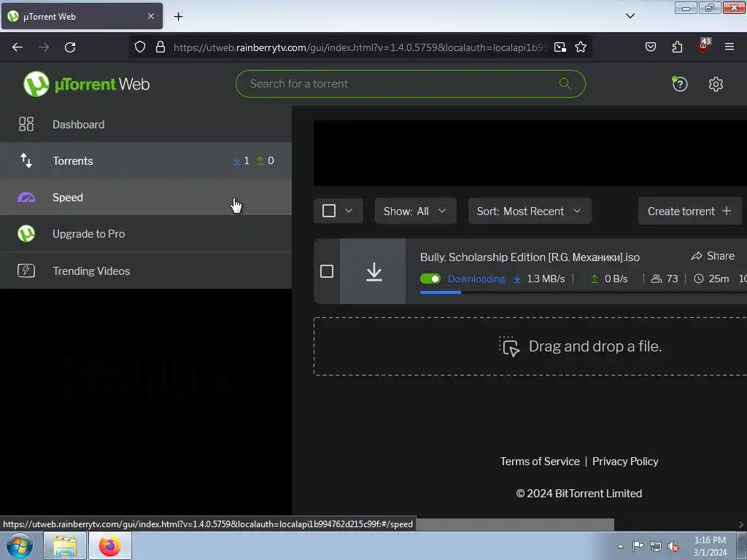Open the Windows Start button
Image resolution: width=747 pixels, height=560 pixels.
point(20,546)
